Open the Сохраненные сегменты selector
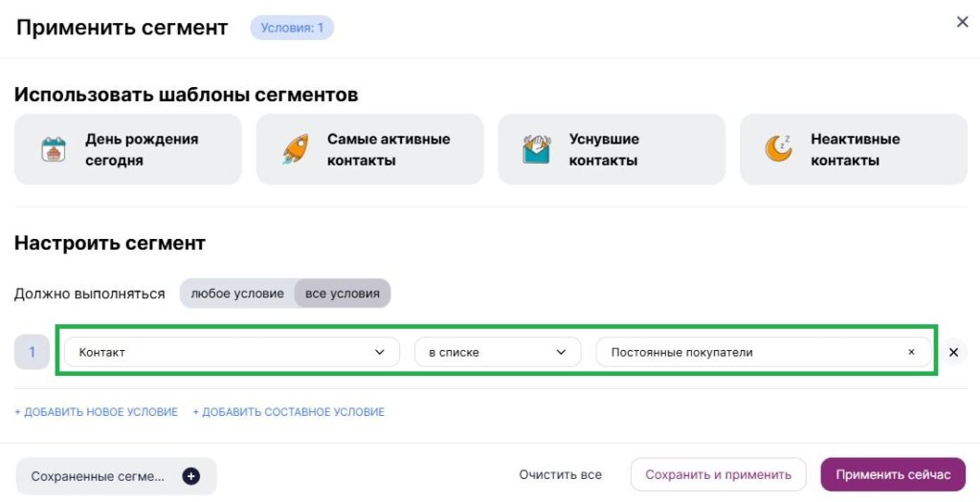Image resolution: width=980 pixels, height=502 pixels. pos(116,476)
